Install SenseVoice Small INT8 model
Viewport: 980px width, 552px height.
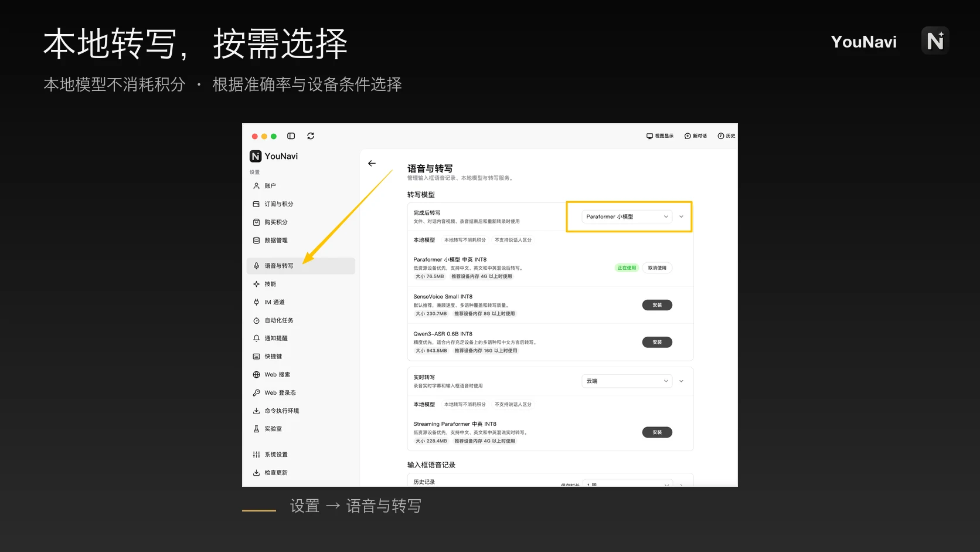click(657, 305)
